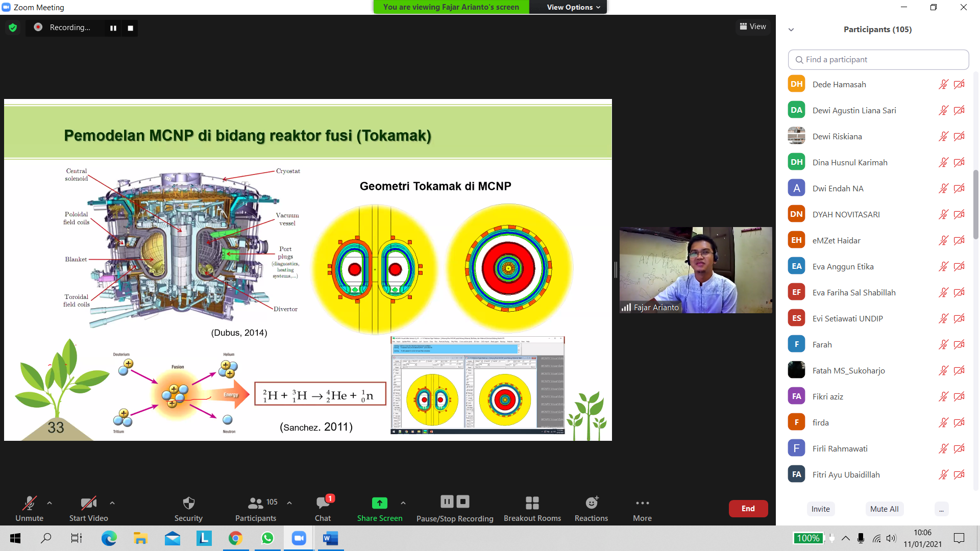Pause recording from the top bar
980x551 pixels.
113,28
